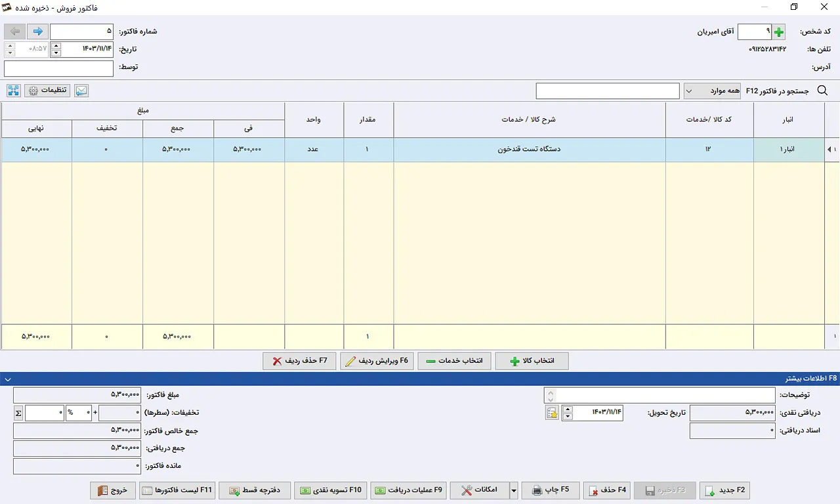Print the invoice with F5 چاپ
This screenshot has height=504, width=840.
click(x=551, y=490)
